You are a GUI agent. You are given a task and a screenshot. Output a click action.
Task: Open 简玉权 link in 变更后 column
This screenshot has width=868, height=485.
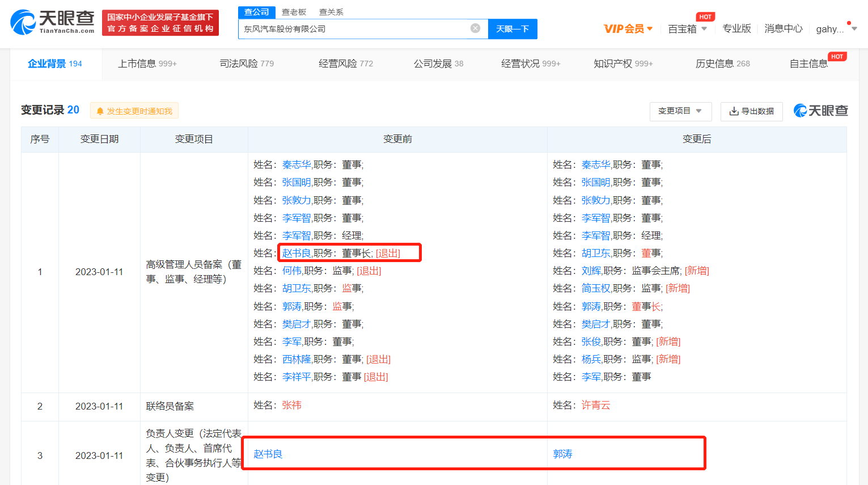[596, 288]
